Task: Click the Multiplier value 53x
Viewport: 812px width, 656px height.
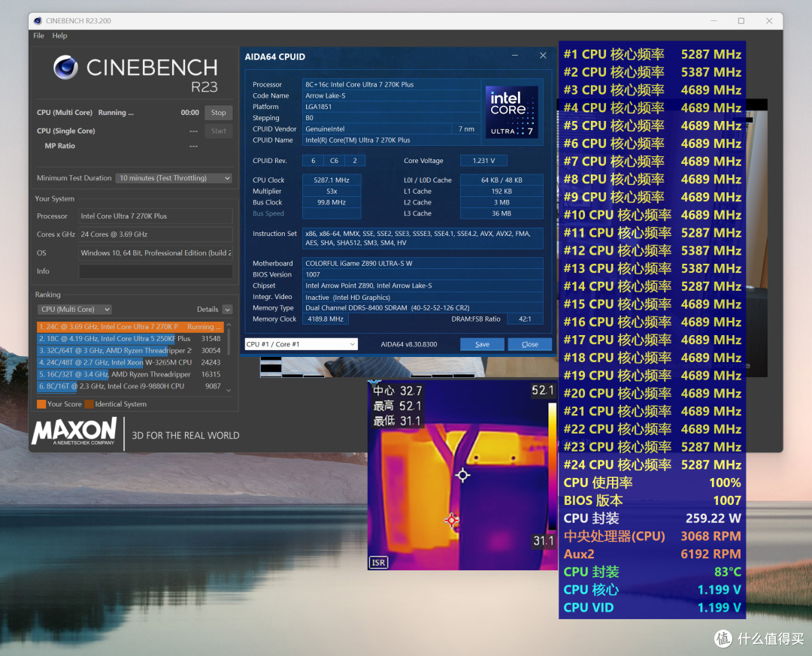Action: click(x=332, y=191)
